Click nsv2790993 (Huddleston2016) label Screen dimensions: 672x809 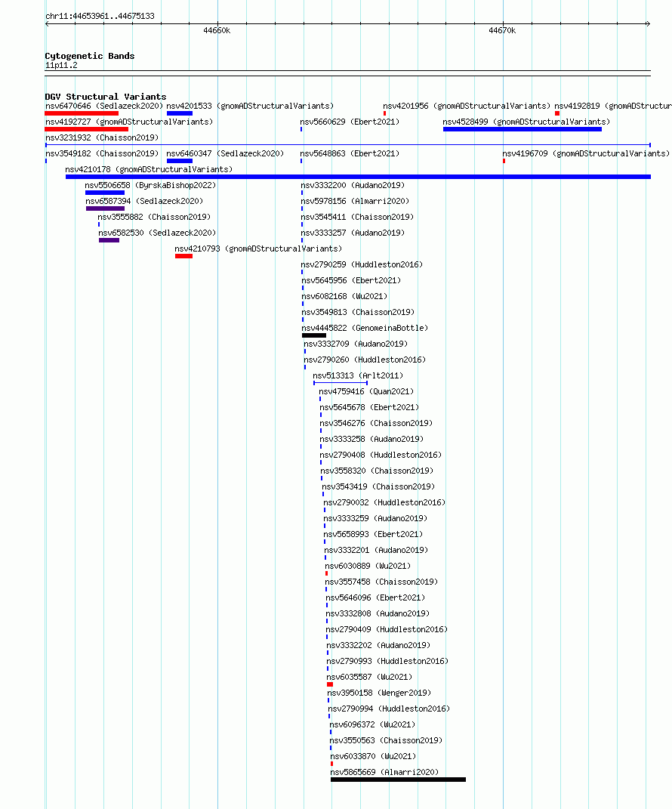point(388,662)
